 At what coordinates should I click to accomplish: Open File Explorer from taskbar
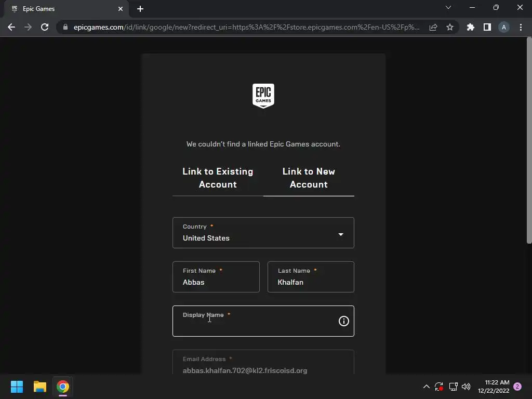tap(39, 387)
